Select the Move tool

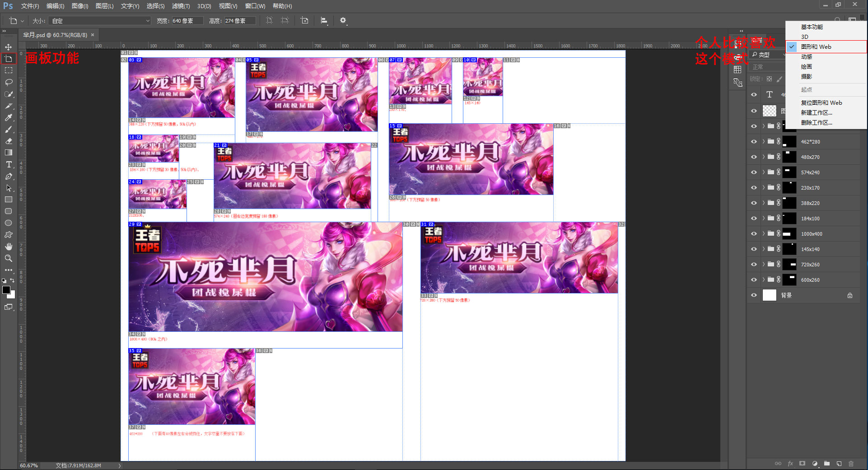[9, 47]
